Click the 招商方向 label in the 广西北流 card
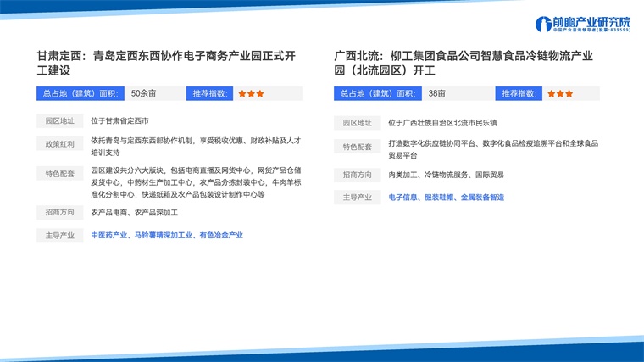Screen dimensions: 644x362 click(x=358, y=175)
